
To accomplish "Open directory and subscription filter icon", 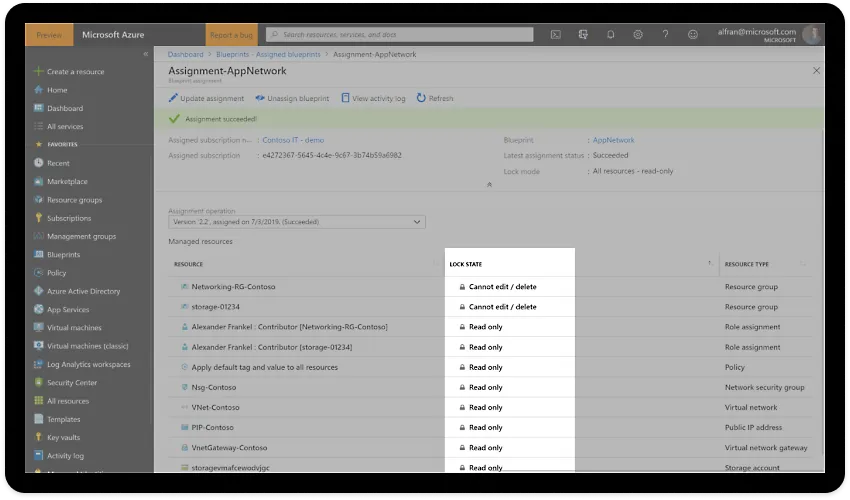I will (x=583, y=35).
